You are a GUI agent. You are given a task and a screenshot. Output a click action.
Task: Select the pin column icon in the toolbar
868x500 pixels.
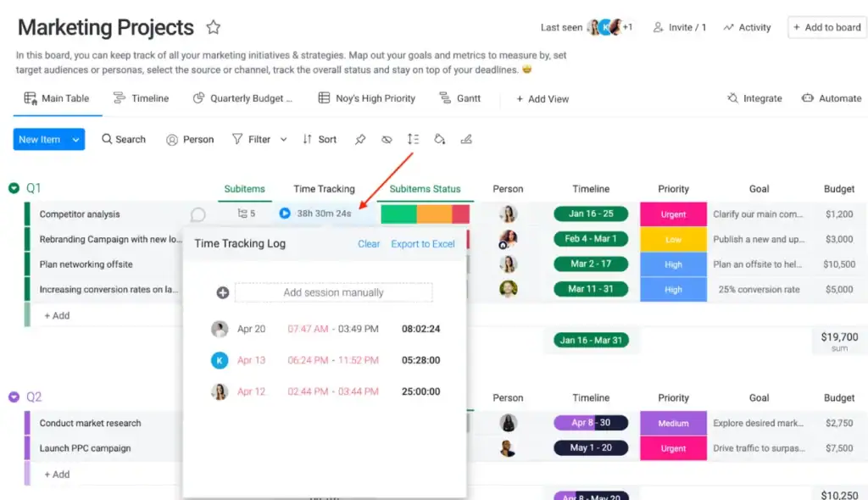[x=359, y=139]
